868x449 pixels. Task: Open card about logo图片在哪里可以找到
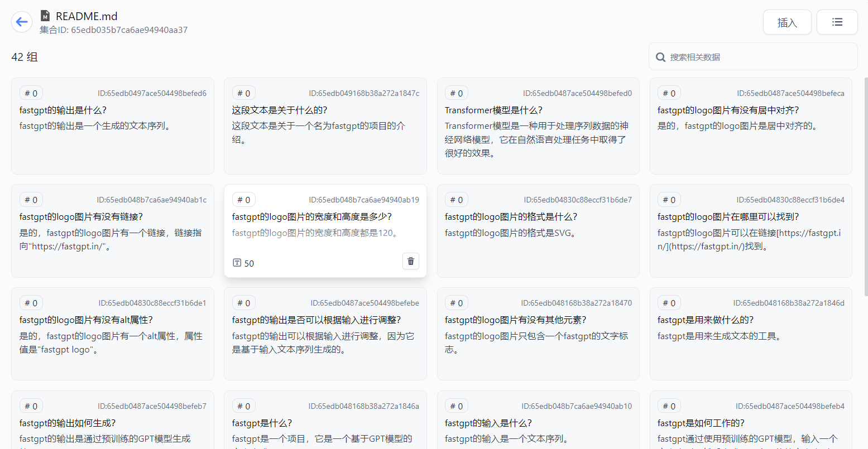click(751, 231)
